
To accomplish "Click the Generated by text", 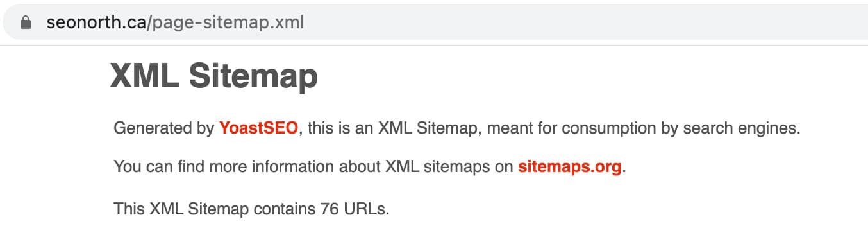I will pyautogui.click(x=163, y=128).
